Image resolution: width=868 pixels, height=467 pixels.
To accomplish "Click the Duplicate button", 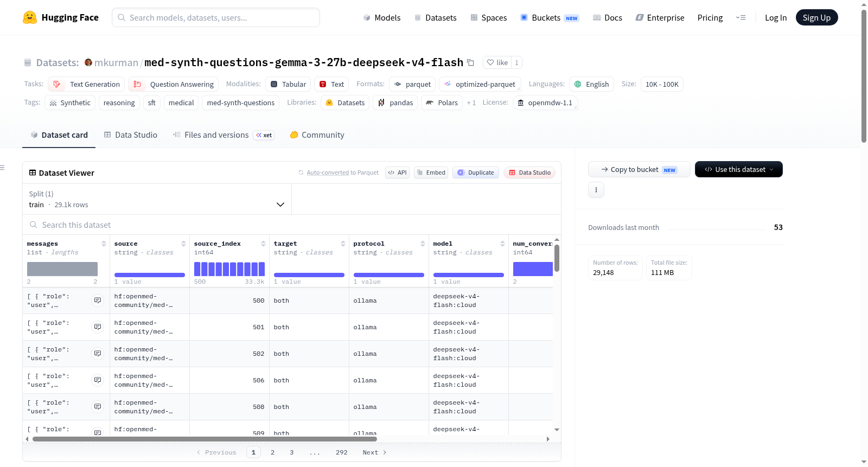I will [x=476, y=172].
